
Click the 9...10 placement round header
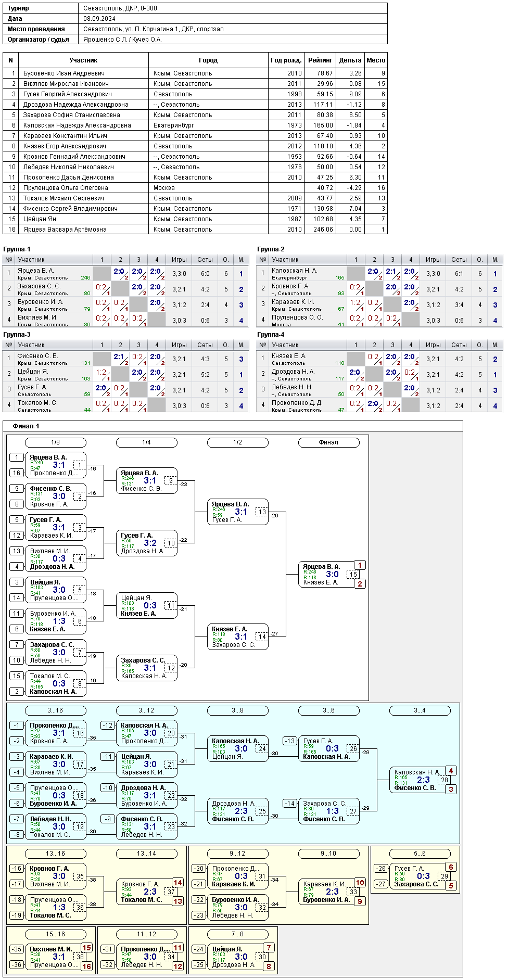(329, 854)
